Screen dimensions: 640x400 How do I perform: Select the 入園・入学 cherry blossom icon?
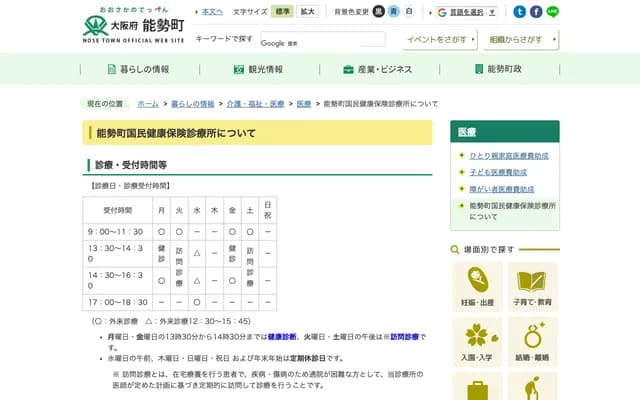(x=477, y=340)
